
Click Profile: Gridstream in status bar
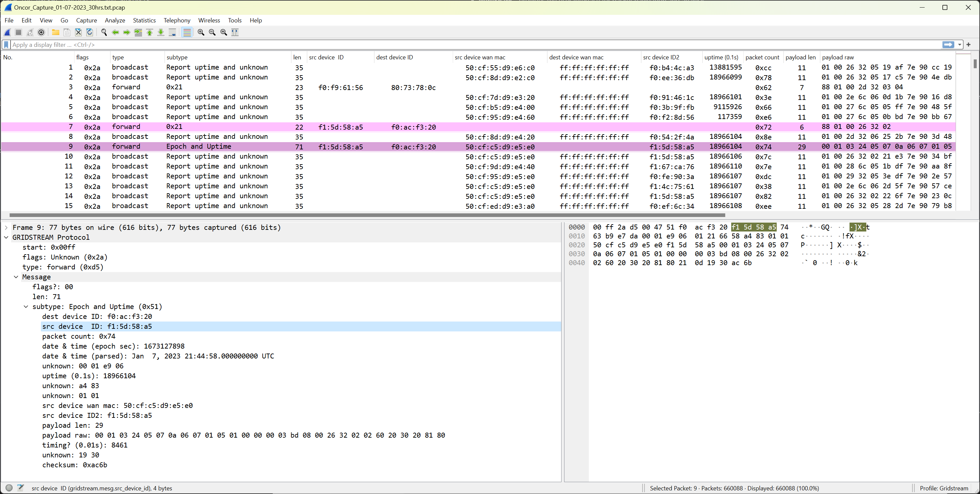tap(944, 488)
